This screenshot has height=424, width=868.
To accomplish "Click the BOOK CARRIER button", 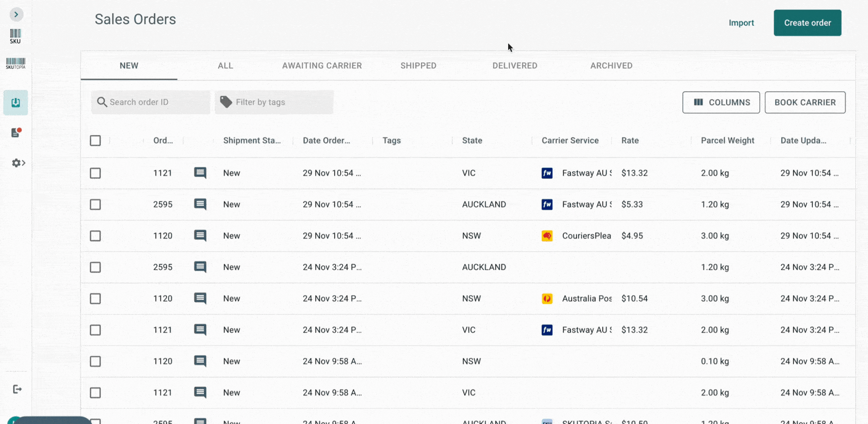I will pos(805,102).
